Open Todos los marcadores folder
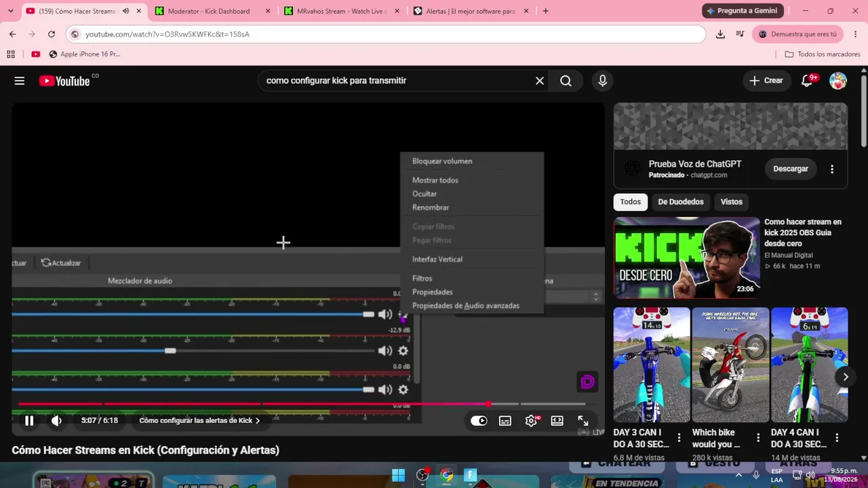 click(x=823, y=54)
